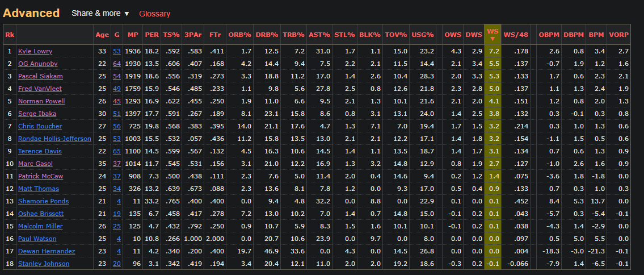This screenshot has width=644, height=275.
Task: Select Kyle Lowry's 7.2 WS cell
Action: tap(493, 51)
